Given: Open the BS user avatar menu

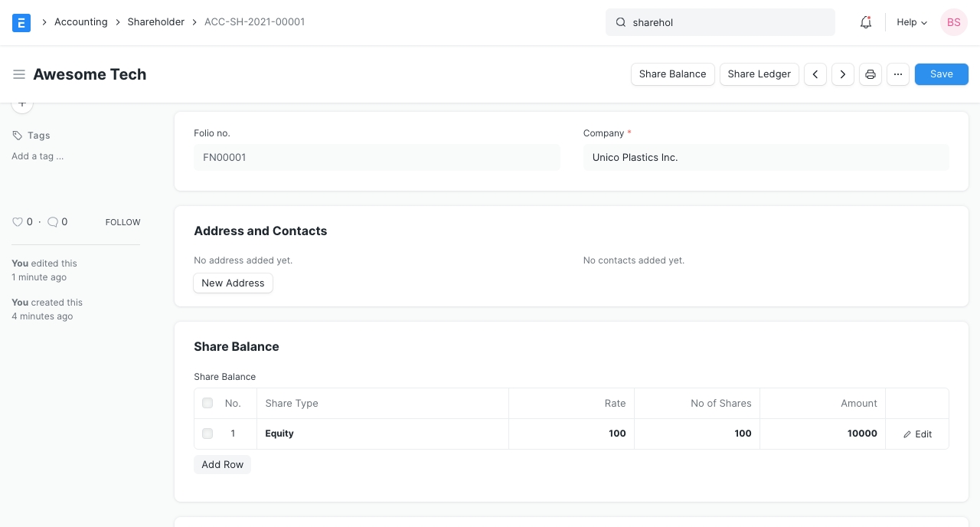Looking at the screenshot, I should [954, 22].
